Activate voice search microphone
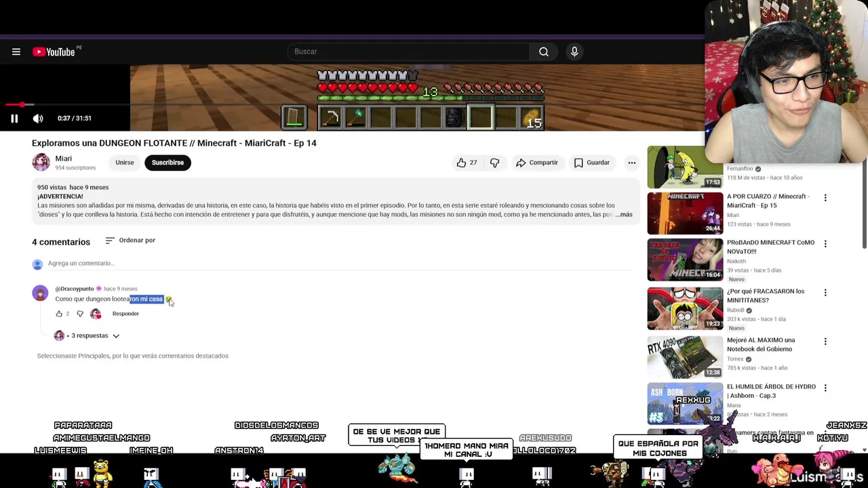 click(574, 52)
